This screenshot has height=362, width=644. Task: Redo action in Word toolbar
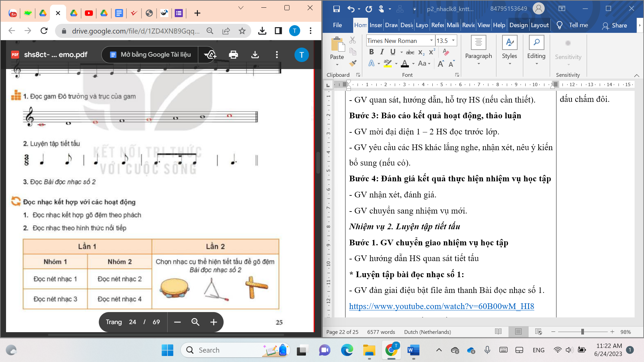click(x=369, y=9)
